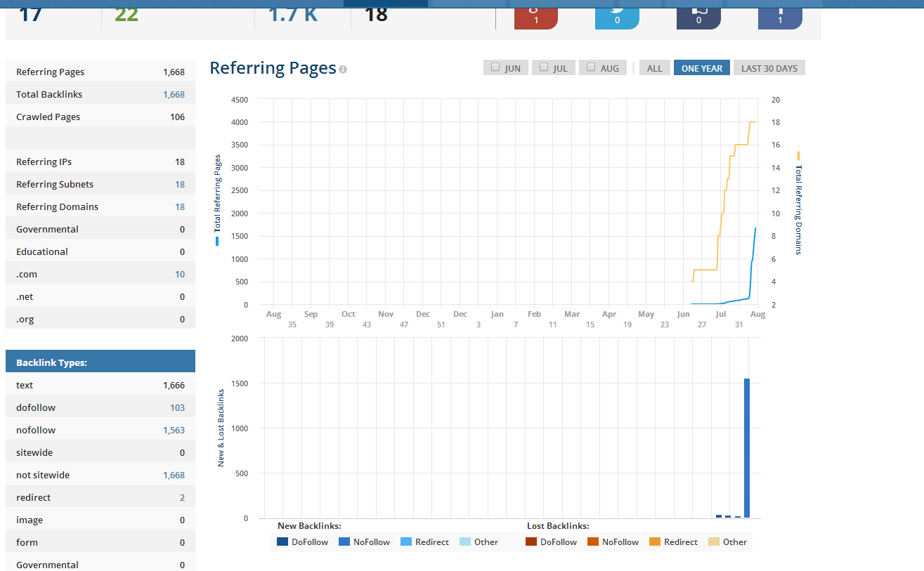Select the Referring Pages row label
The height and width of the screenshot is (571, 924).
pos(50,72)
